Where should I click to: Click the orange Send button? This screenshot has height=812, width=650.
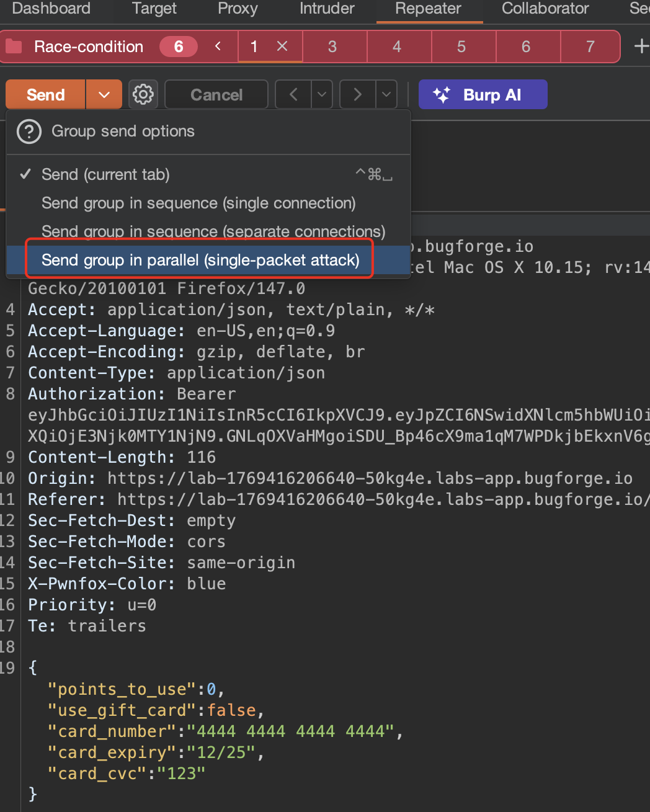[x=46, y=95]
